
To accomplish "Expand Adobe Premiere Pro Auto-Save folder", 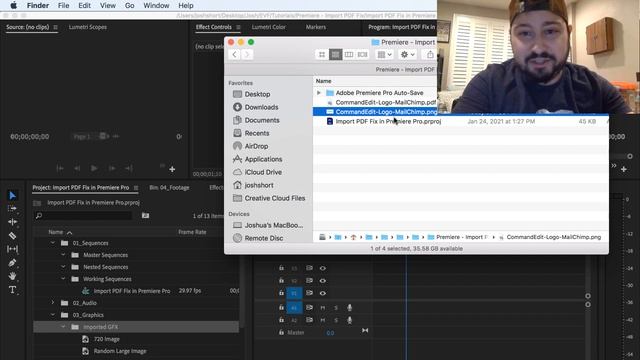I will 319,93.
